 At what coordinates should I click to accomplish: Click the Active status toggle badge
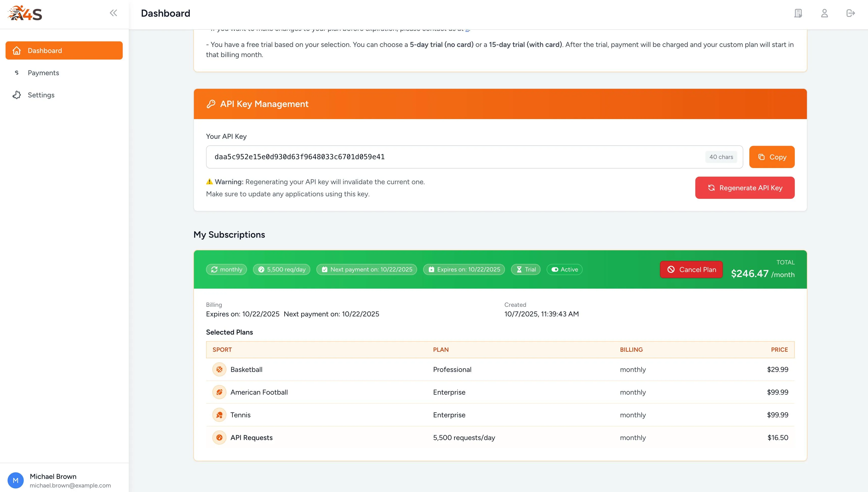pyautogui.click(x=564, y=269)
